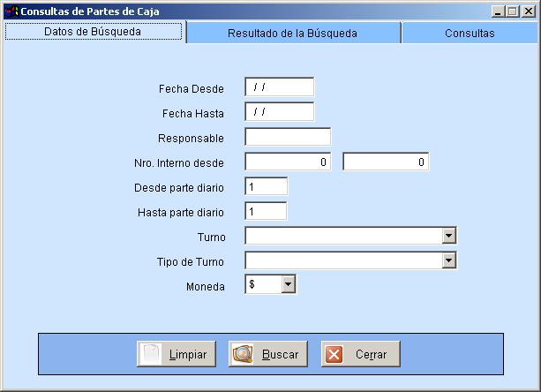Click the first Nro. Interno desde field

coord(288,162)
